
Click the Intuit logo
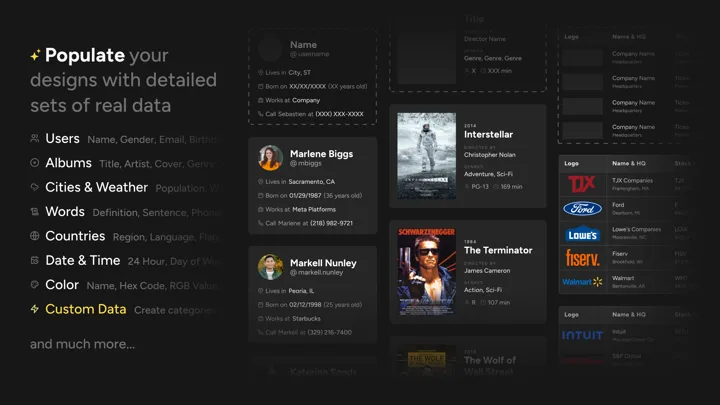[582, 336]
